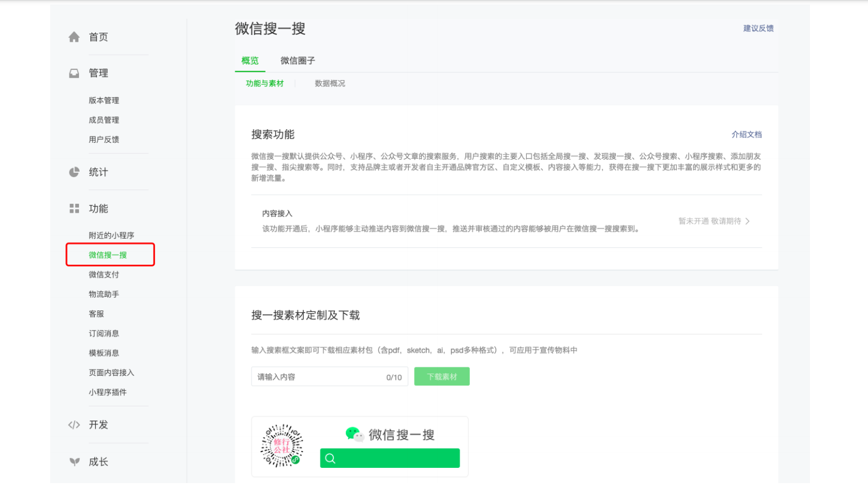
Task: Open 微信支付 settings
Action: tap(104, 275)
